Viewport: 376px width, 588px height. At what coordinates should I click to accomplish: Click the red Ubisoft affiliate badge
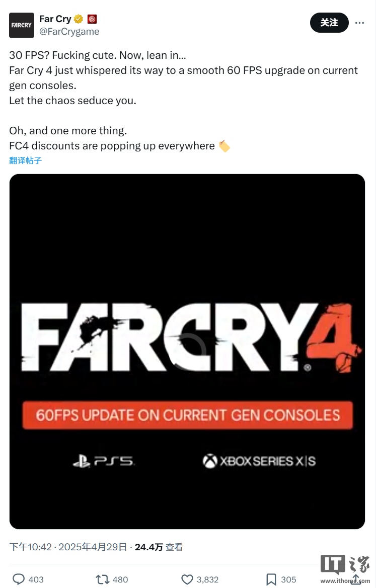(x=92, y=19)
